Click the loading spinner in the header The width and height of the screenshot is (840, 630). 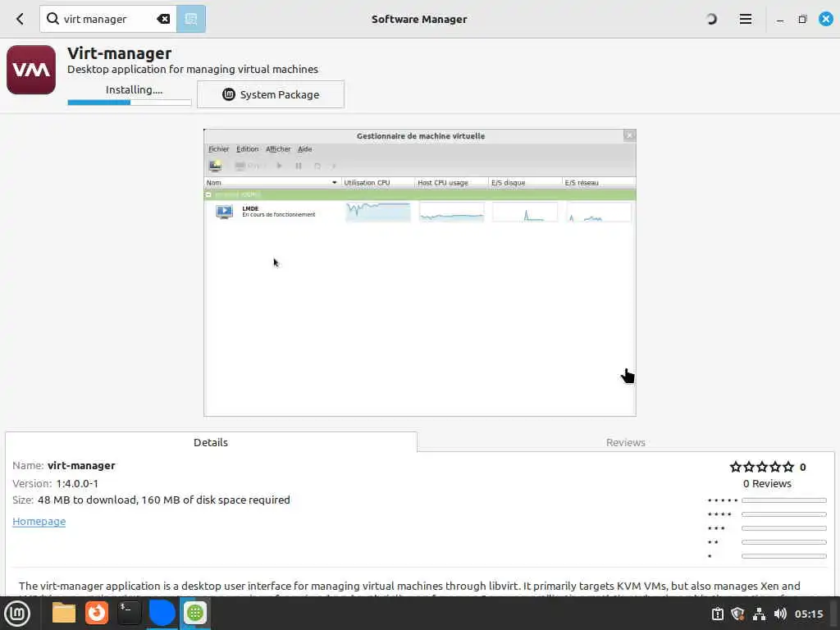click(x=711, y=20)
